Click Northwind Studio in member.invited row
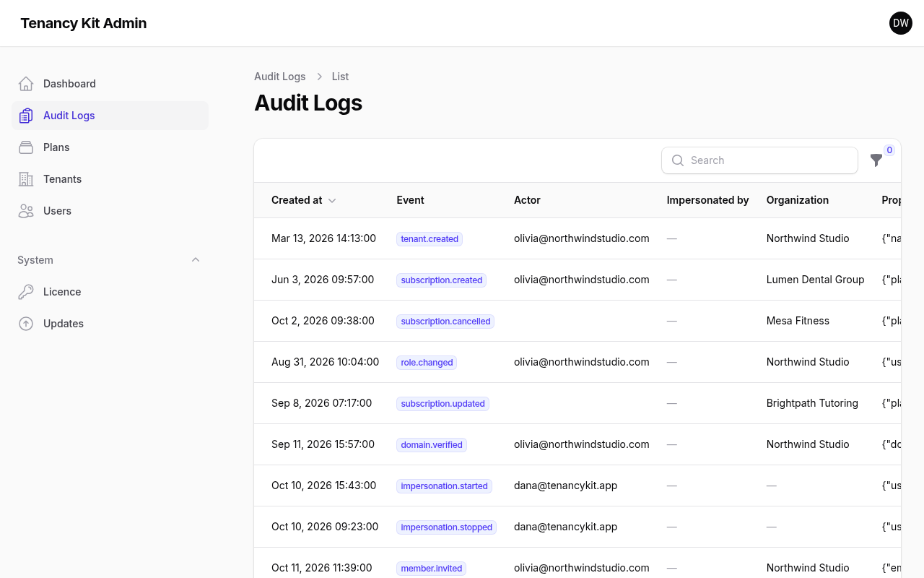Viewport: 924px width, 578px height. [x=808, y=568]
